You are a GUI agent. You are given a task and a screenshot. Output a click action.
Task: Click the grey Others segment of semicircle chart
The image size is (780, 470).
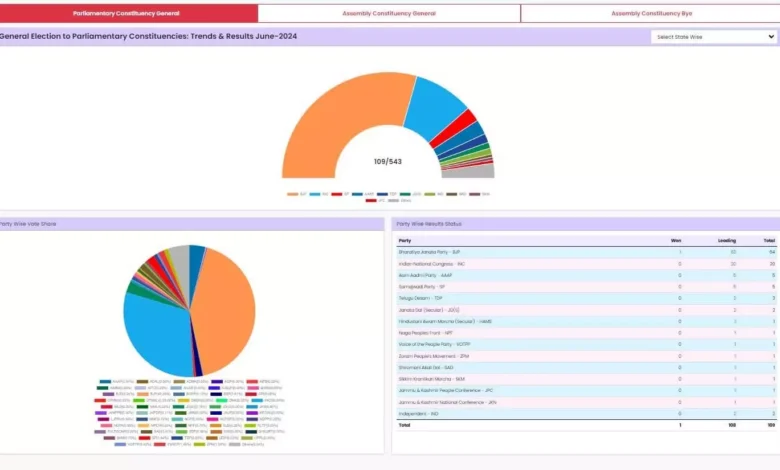[468, 172]
